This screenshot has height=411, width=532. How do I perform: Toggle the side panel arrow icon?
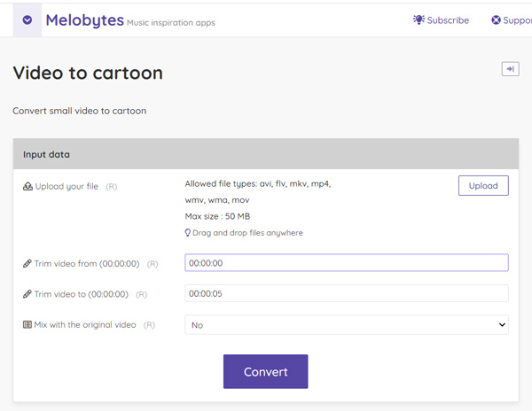coord(510,69)
